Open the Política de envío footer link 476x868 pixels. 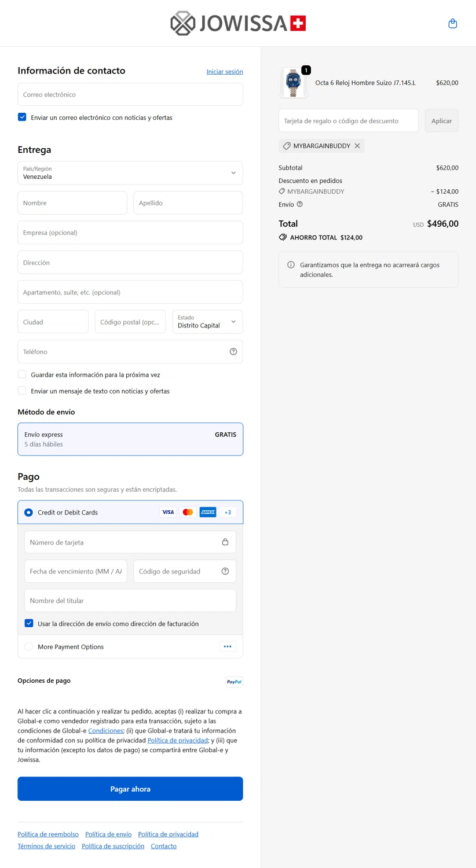(x=108, y=834)
